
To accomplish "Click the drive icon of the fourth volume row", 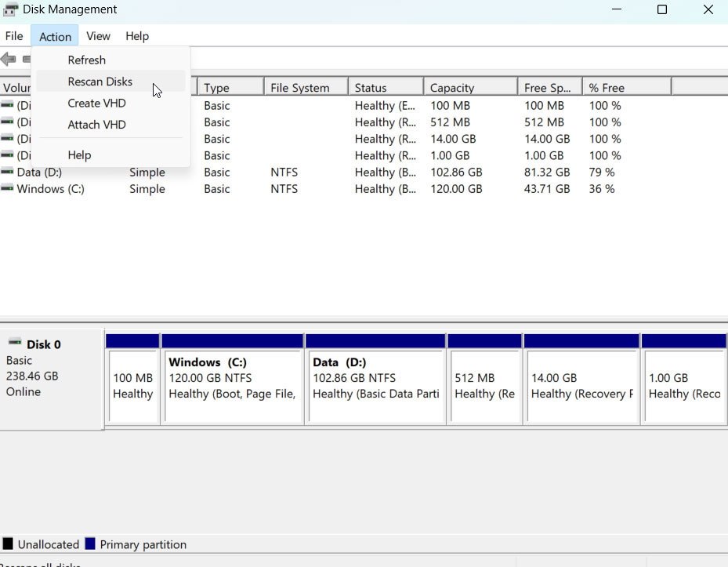I will pyautogui.click(x=6, y=155).
